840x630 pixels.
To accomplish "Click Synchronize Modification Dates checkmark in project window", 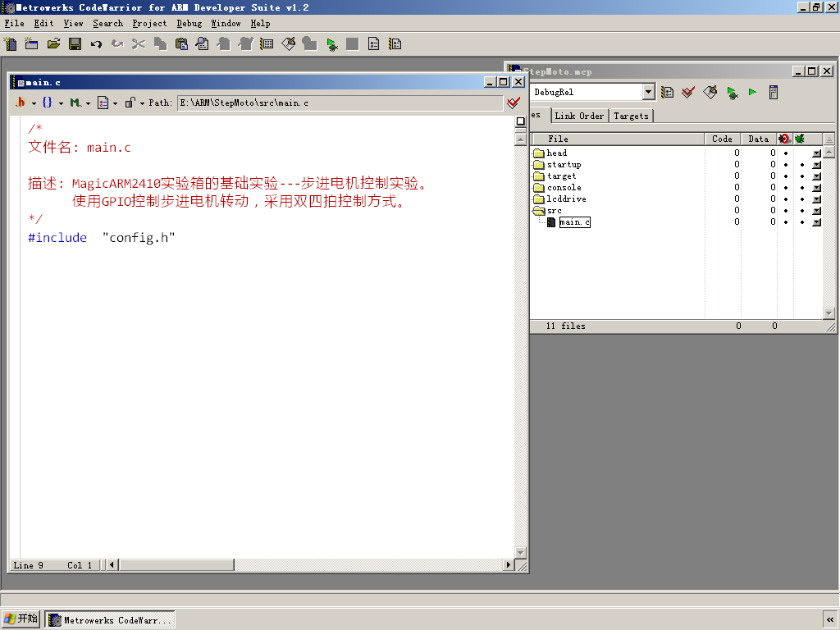I will 688,92.
